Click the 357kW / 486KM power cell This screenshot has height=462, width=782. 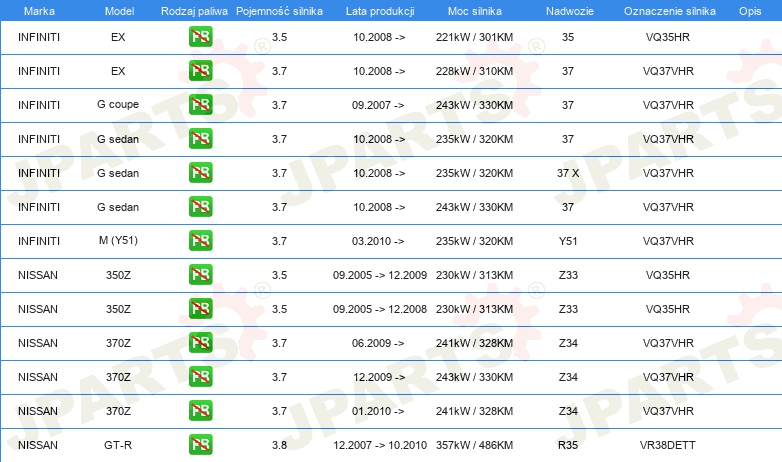pos(474,445)
